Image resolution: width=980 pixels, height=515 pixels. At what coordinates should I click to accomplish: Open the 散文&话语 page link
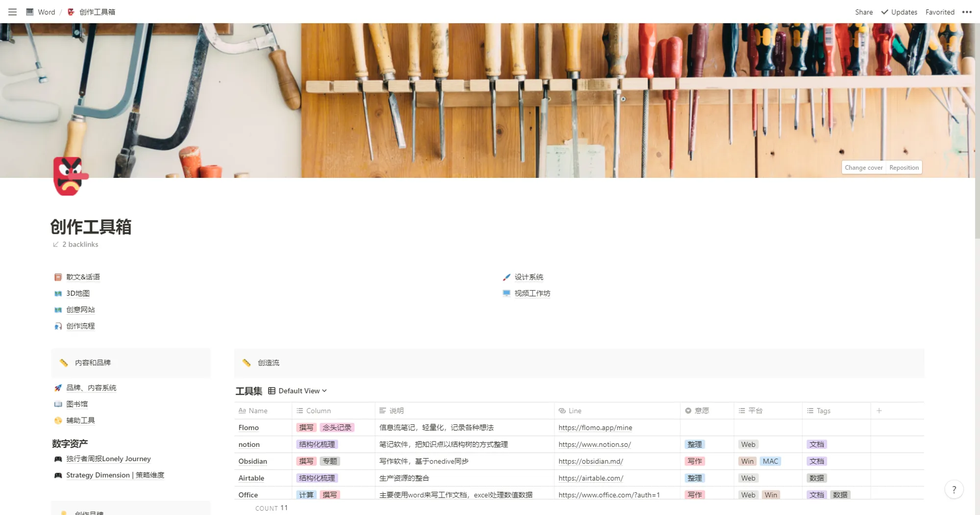click(83, 277)
